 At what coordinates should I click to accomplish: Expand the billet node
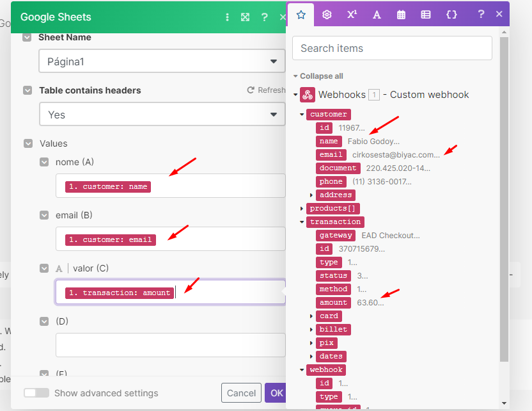point(311,330)
